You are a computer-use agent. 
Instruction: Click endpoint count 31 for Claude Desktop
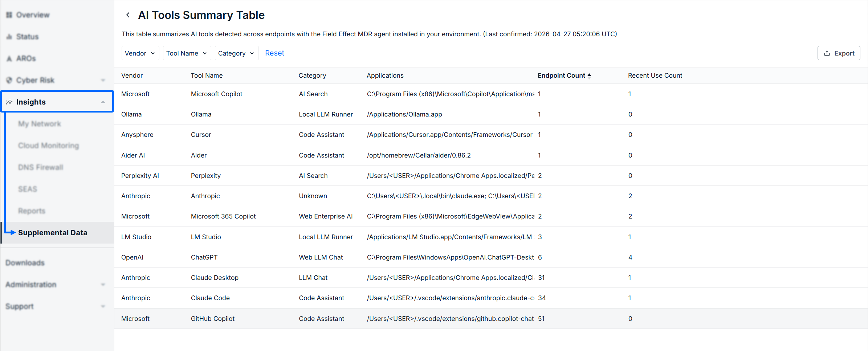541,278
